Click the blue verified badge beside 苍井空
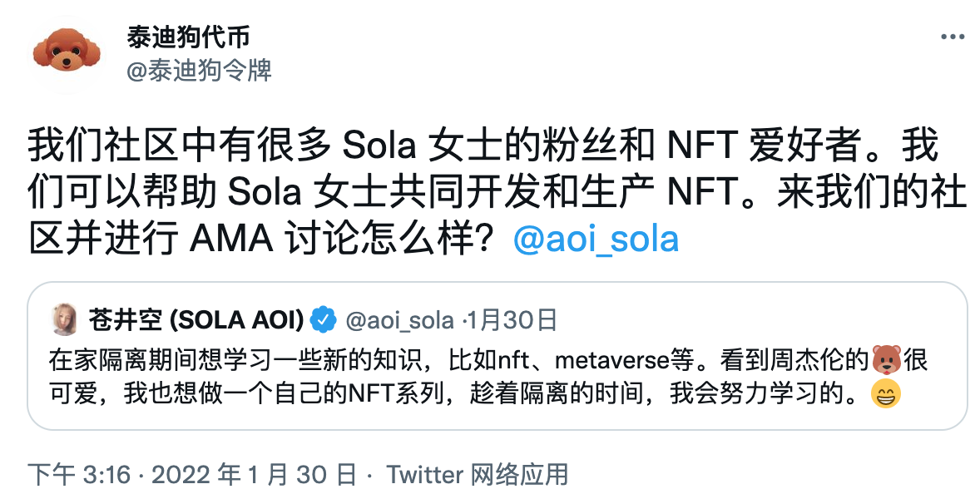 click(x=323, y=319)
